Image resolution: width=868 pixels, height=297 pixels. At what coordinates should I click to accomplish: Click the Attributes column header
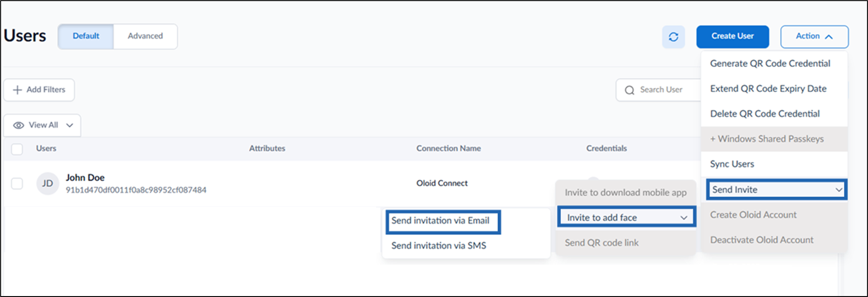pyautogui.click(x=267, y=149)
